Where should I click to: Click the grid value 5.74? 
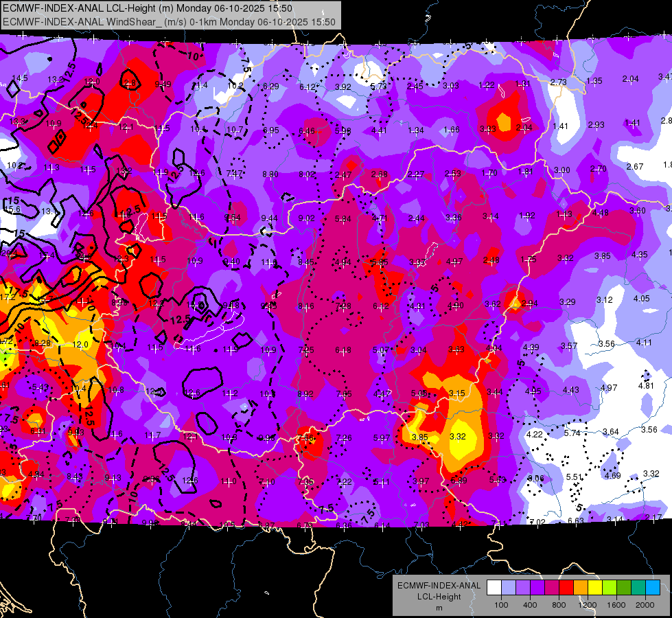[572, 433]
